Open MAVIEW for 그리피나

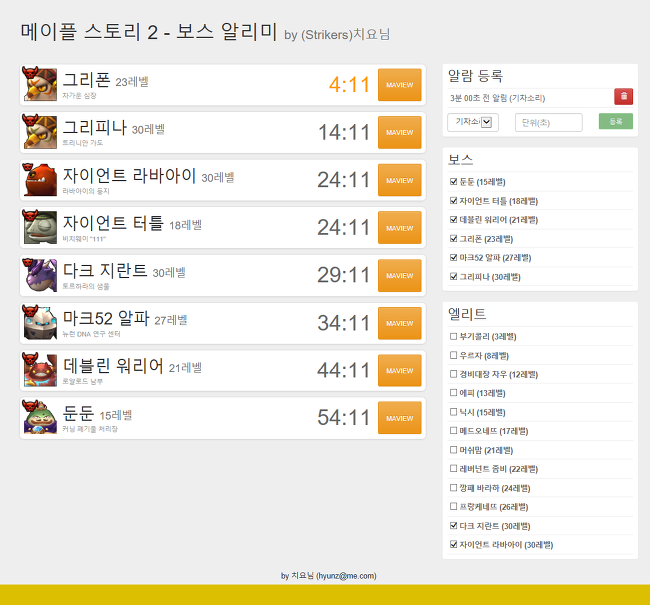click(400, 132)
